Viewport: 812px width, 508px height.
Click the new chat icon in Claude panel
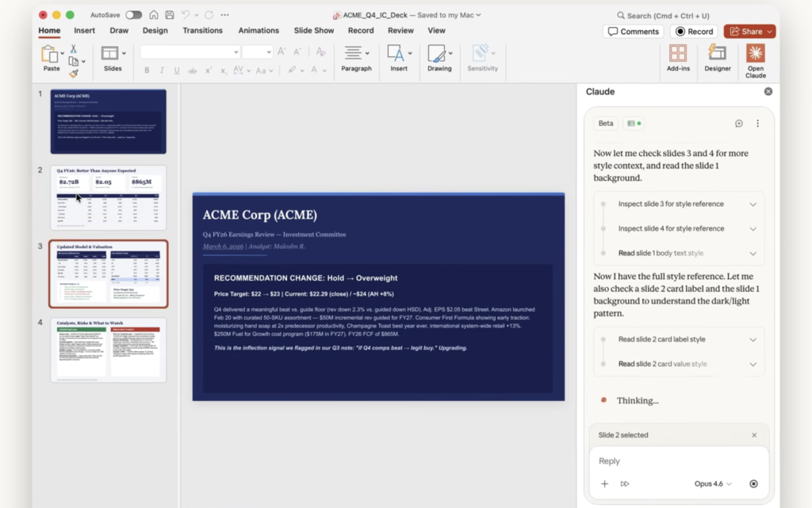pyautogui.click(x=738, y=124)
